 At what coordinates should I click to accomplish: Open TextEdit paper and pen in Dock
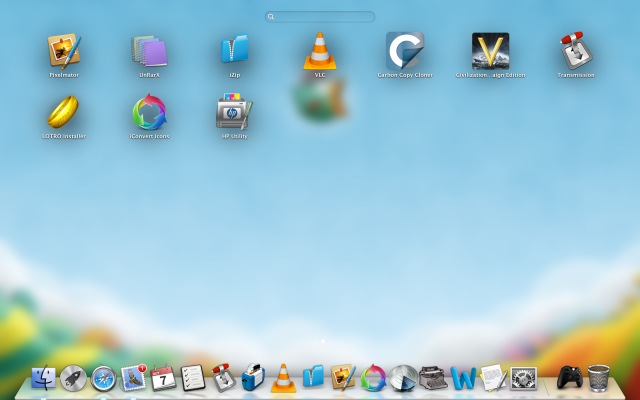tap(493, 378)
